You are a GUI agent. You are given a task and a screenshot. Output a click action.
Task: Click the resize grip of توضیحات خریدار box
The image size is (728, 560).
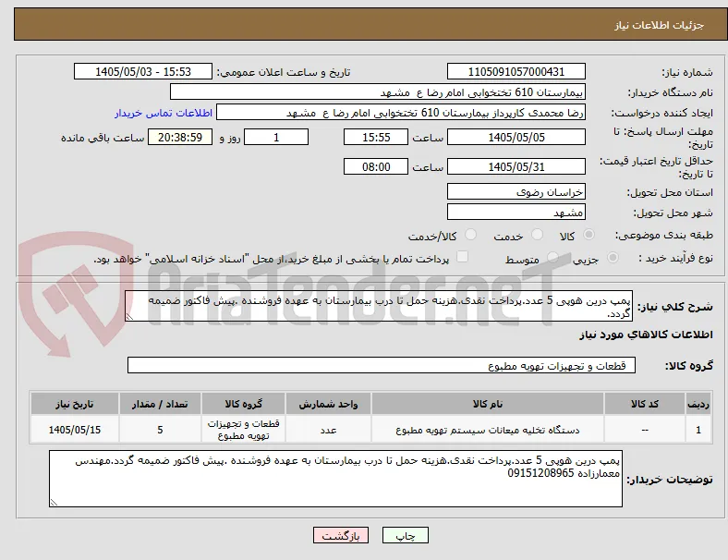(54, 502)
